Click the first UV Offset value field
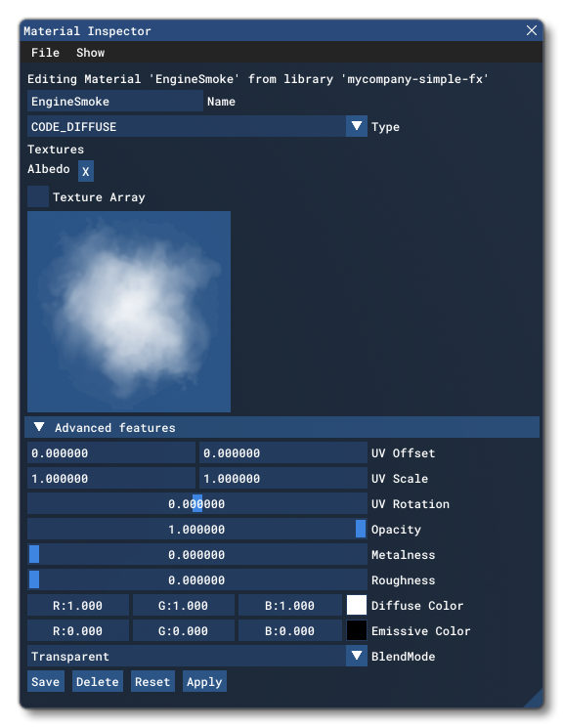This screenshot has height=728, width=563. click(x=111, y=452)
